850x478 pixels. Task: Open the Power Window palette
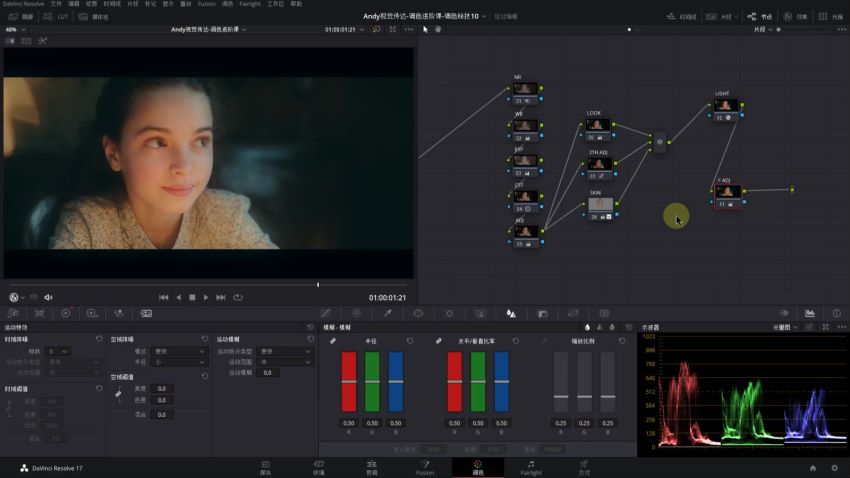pos(418,313)
